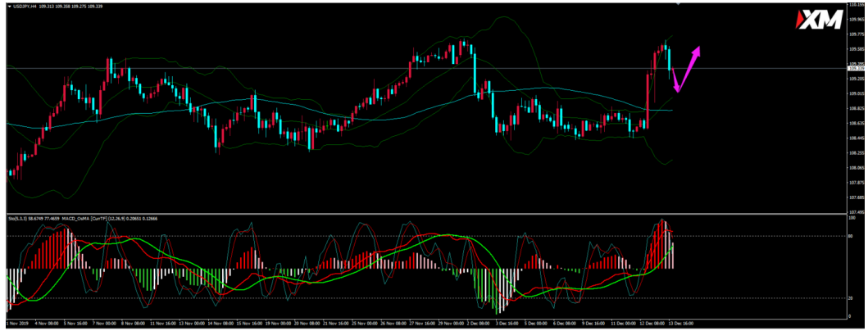The height and width of the screenshot is (331, 868).
Task: Select the downward magenta arrow drawing
Action: coord(674,80)
